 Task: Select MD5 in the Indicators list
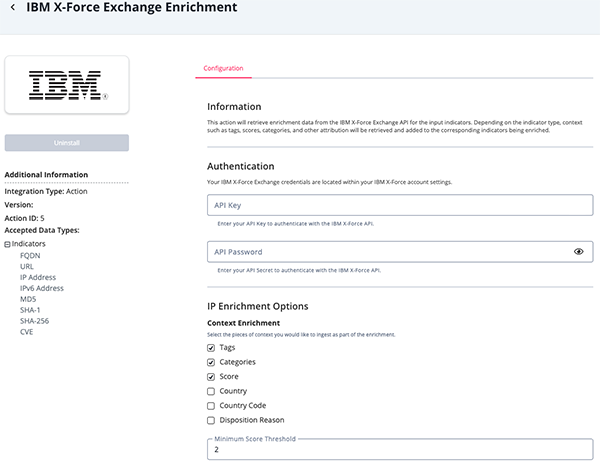pos(28,299)
